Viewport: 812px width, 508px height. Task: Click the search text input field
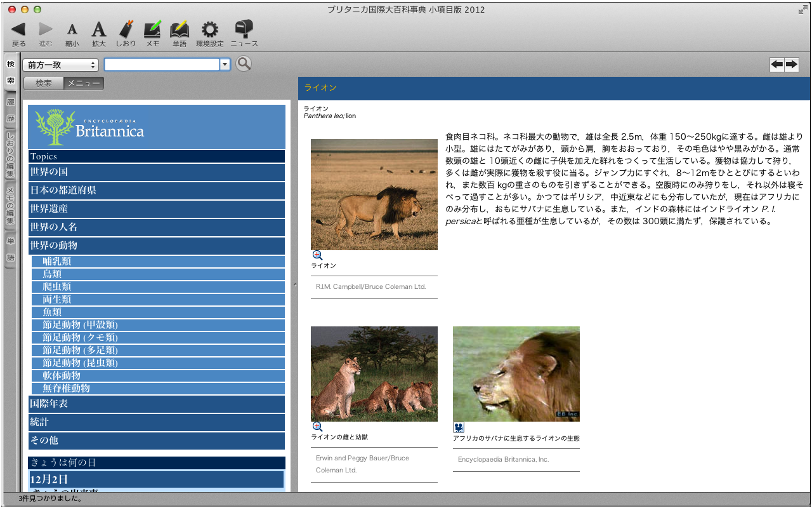[162, 65]
